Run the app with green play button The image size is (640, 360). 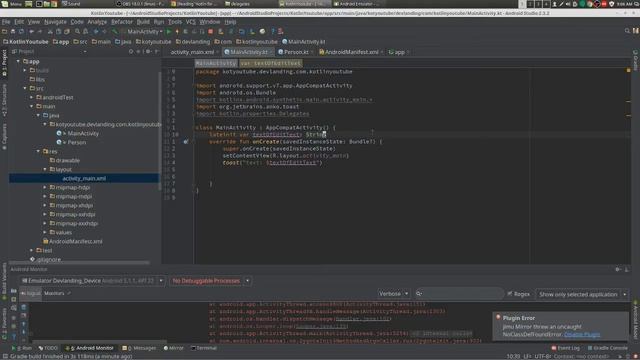click(x=169, y=31)
